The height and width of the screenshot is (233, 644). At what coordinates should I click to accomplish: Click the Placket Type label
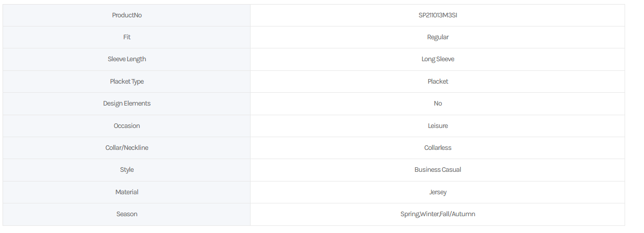pos(127,82)
